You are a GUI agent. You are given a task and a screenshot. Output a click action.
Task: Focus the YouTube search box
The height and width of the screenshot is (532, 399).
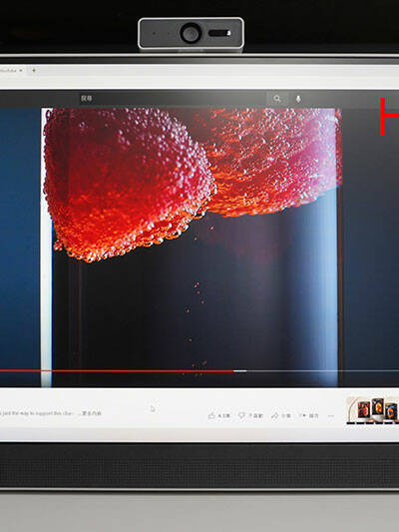[x=173, y=99]
